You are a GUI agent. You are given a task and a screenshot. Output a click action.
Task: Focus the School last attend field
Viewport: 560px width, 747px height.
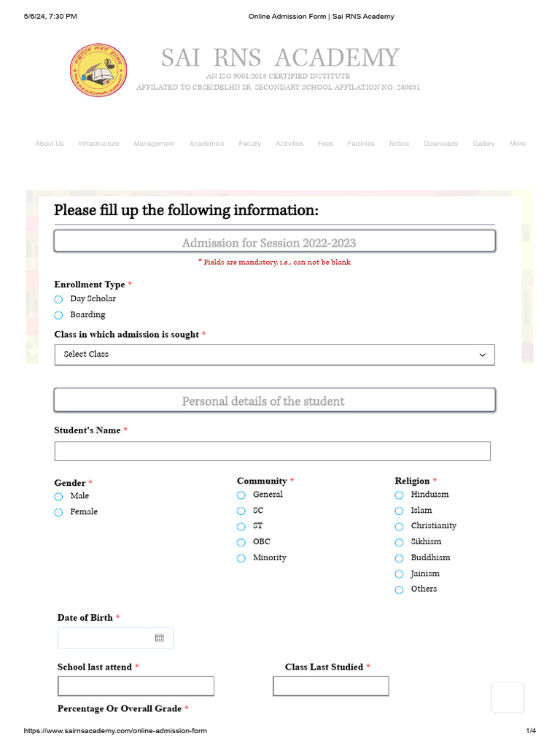136,686
